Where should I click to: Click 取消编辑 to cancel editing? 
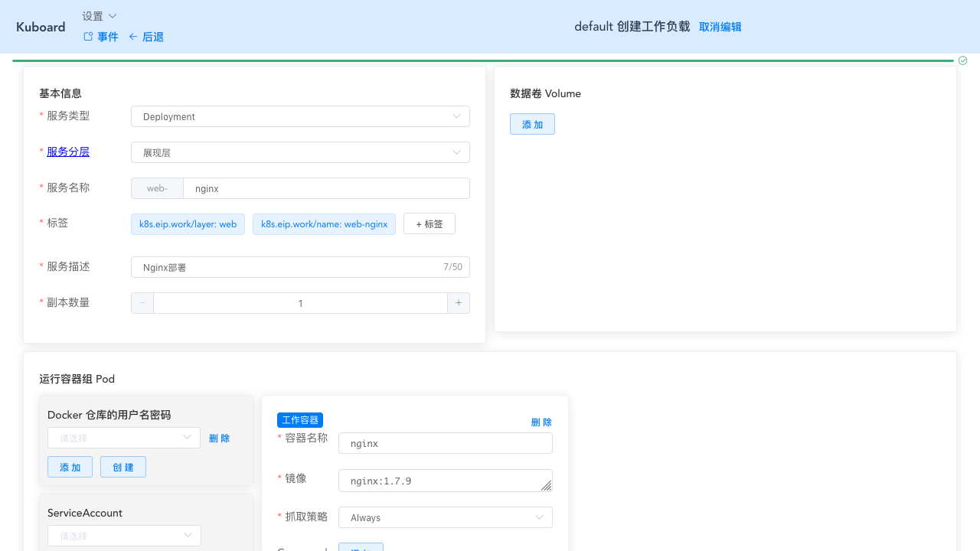720,27
